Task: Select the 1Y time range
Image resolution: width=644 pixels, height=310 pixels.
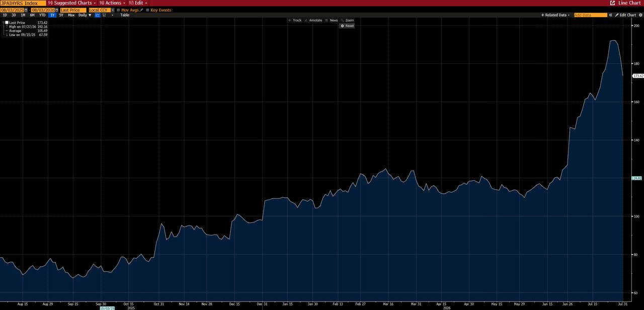Action: [x=52, y=15]
